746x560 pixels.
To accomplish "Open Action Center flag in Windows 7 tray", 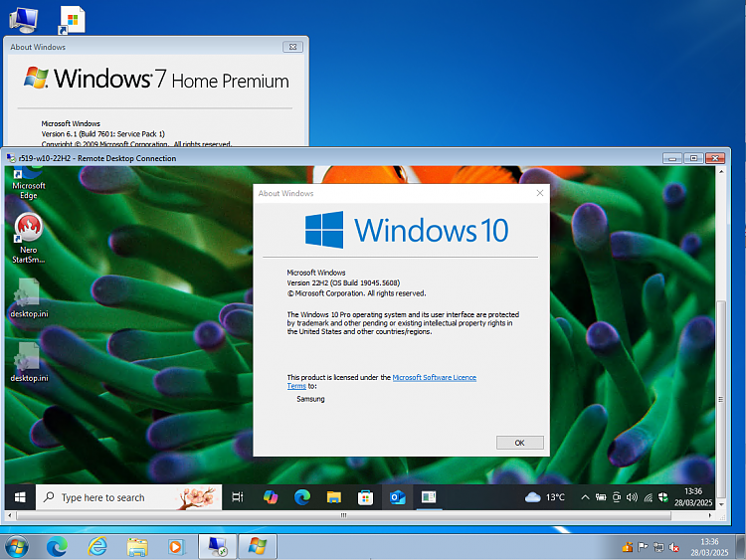I will [x=643, y=547].
